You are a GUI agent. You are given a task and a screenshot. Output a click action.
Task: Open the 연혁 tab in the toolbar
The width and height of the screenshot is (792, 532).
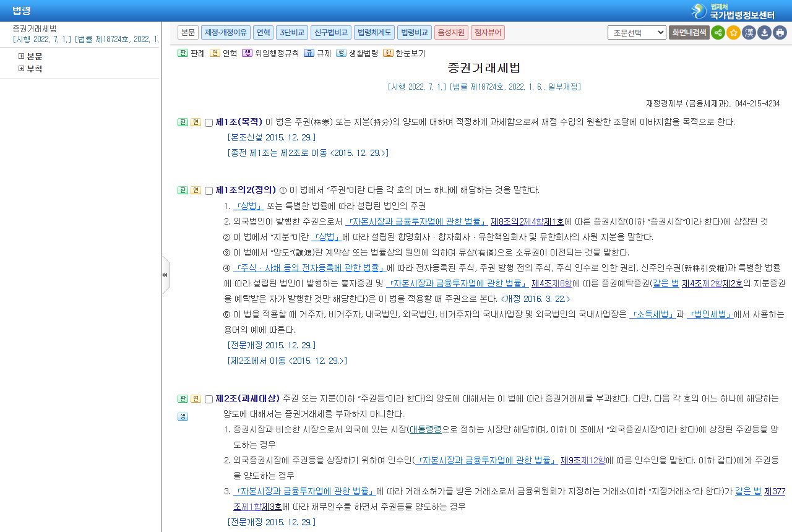pyautogui.click(x=263, y=32)
